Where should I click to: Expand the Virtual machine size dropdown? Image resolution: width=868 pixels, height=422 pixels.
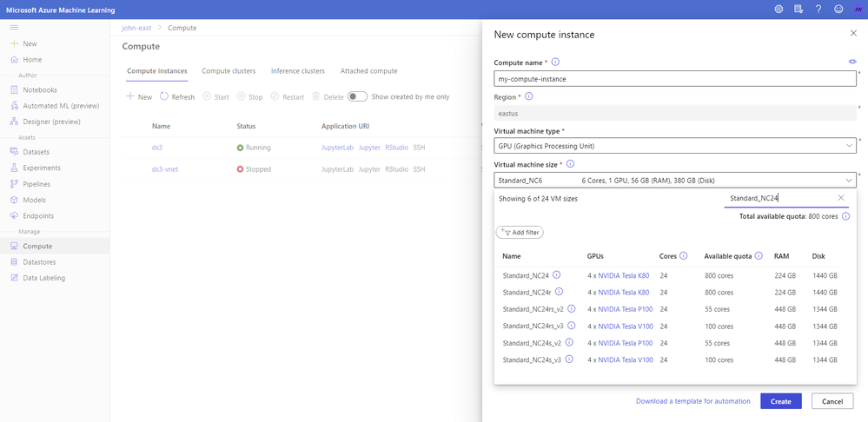pyautogui.click(x=675, y=180)
